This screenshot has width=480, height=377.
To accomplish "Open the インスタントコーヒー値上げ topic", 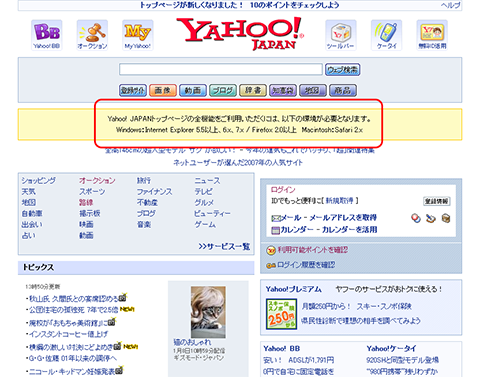I will tap(68, 334).
